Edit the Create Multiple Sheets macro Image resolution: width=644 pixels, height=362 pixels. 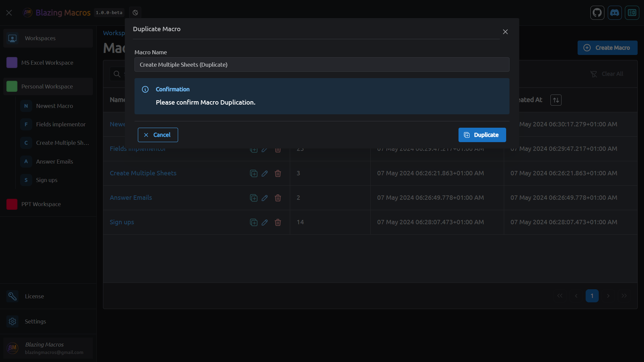coord(265,173)
